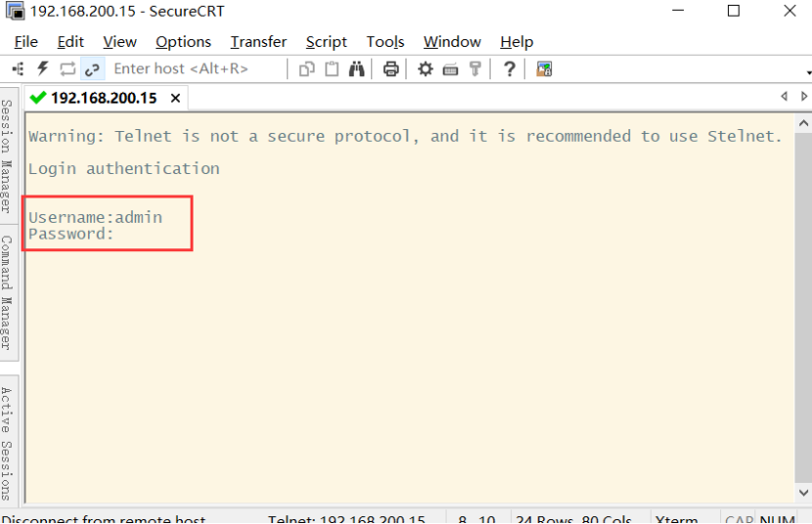This screenshot has width=812, height=524.
Task: Click the 'Username:admin' line
Action: pos(96,217)
